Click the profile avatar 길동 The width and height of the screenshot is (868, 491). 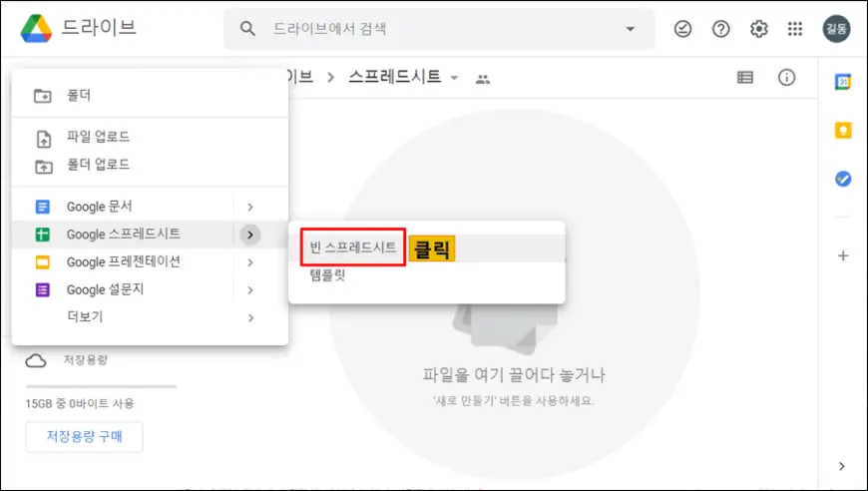836,29
